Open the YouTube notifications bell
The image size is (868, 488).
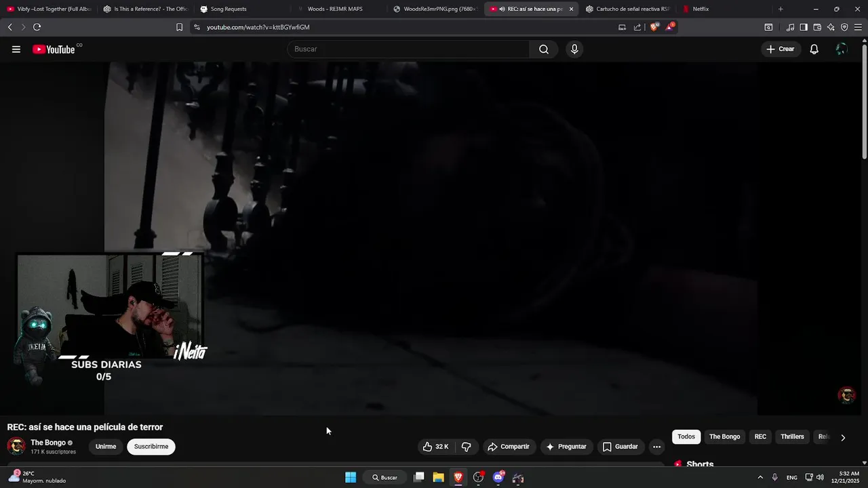click(814, 49)
